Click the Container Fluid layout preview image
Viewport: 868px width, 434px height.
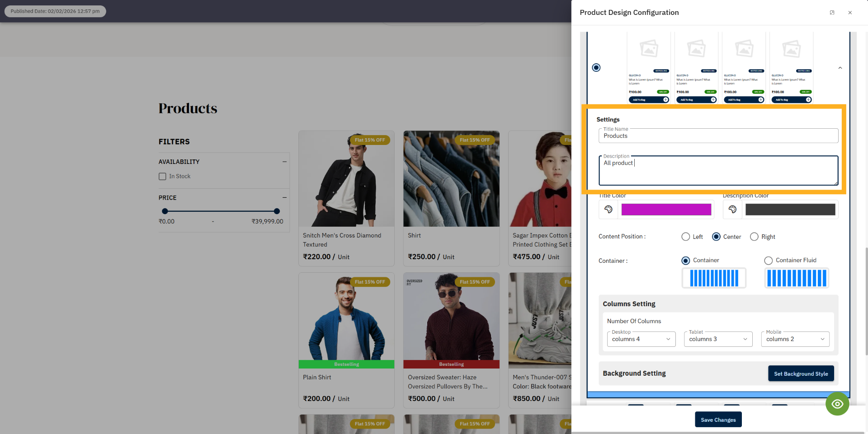[x=796, y=278]
